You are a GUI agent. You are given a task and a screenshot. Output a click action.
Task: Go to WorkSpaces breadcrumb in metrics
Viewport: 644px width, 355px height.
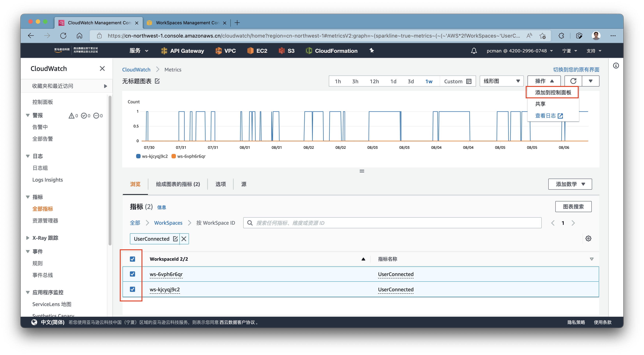168,223
